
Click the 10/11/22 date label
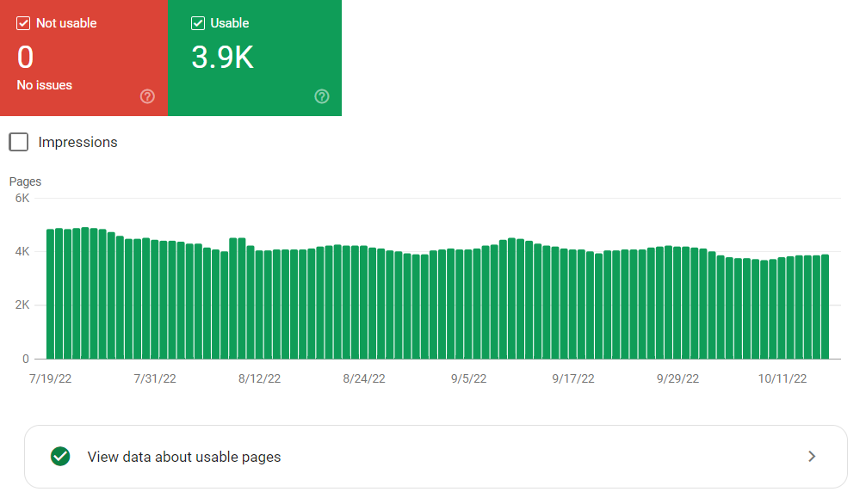782,378
